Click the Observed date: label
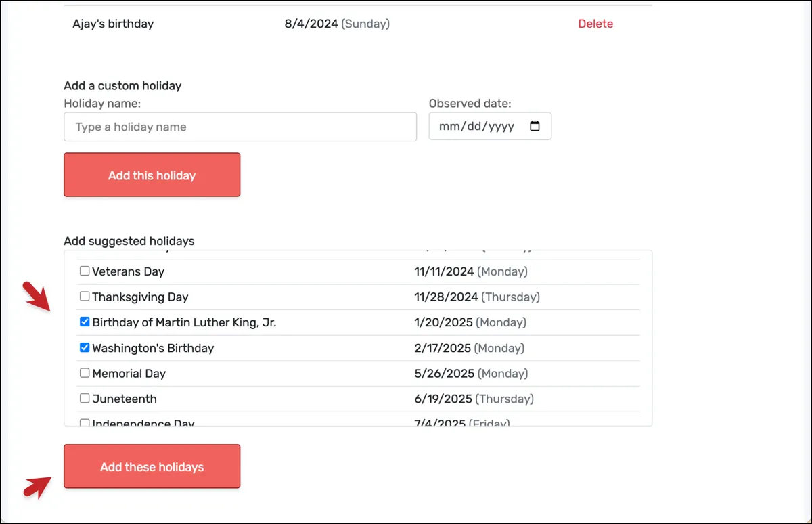The width and height of the screenshot is (812, 524). (470, 104)
